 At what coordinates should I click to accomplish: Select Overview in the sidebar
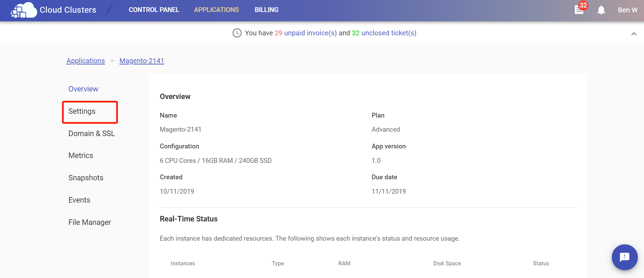pos(83,89)
